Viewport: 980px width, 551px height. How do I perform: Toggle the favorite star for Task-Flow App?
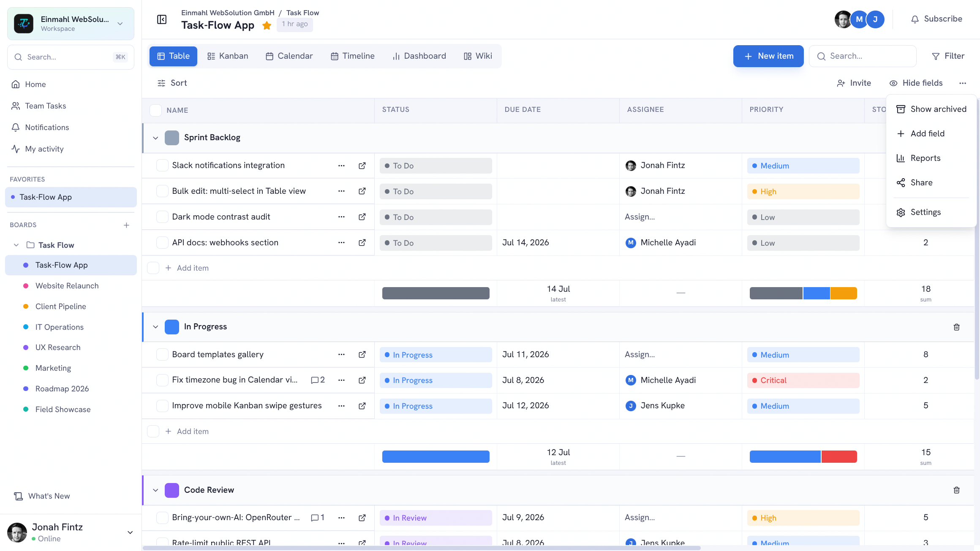tap(267, 25)
